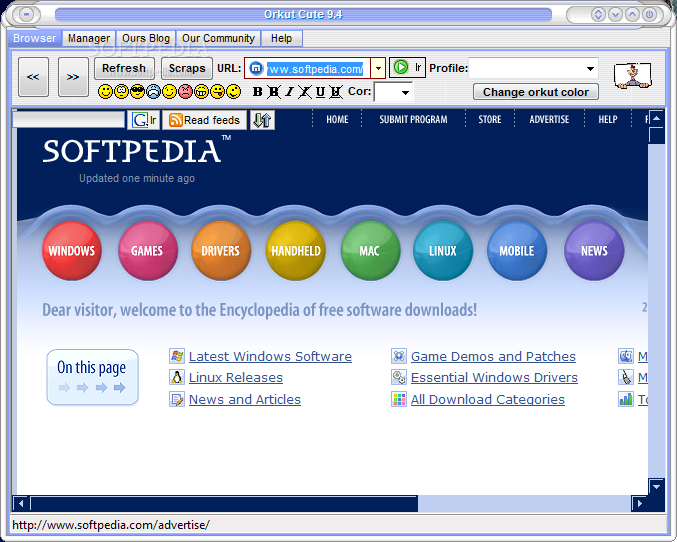Click the grid icon beside All Download Categories
This screenshot has height=542, width=677.
click(x=399, y=399)
